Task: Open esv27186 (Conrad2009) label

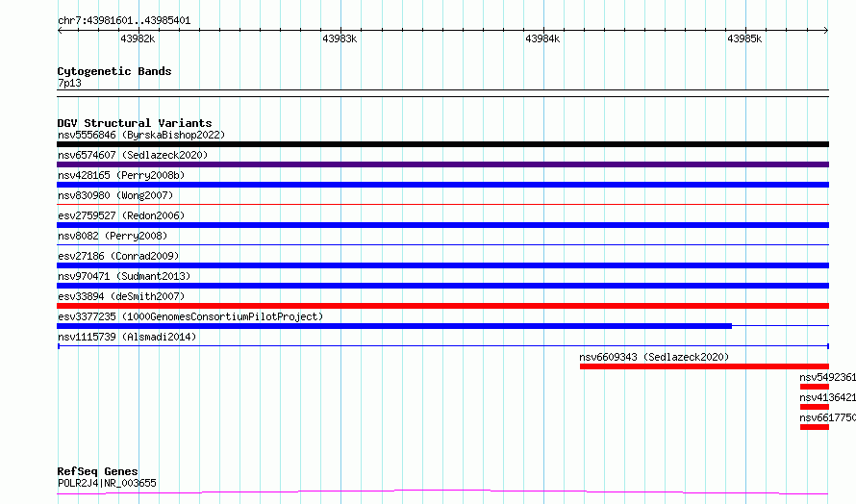Action: pos(118,256)
